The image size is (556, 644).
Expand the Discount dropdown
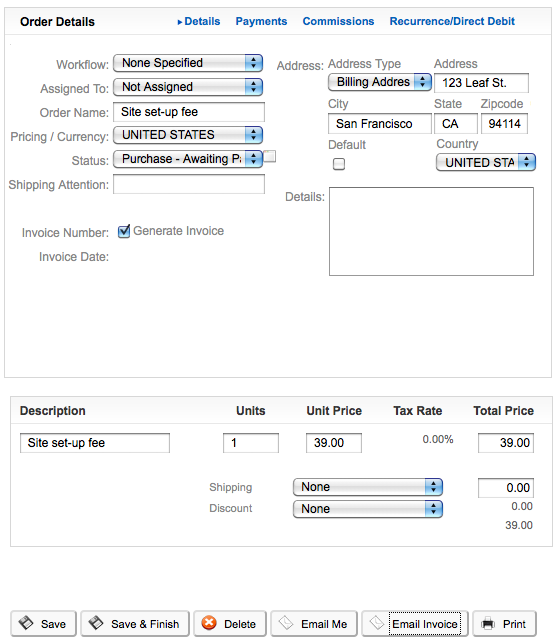tap(368, 509)
